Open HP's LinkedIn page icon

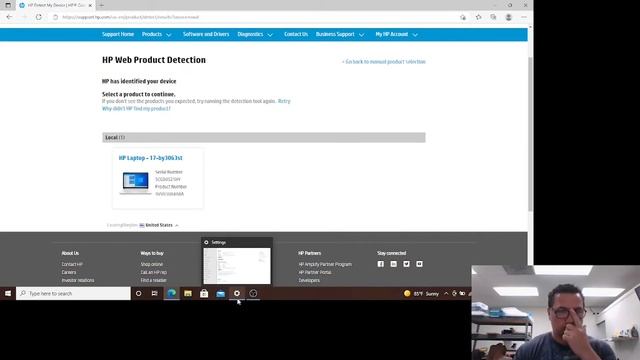(x=393, y=264)
